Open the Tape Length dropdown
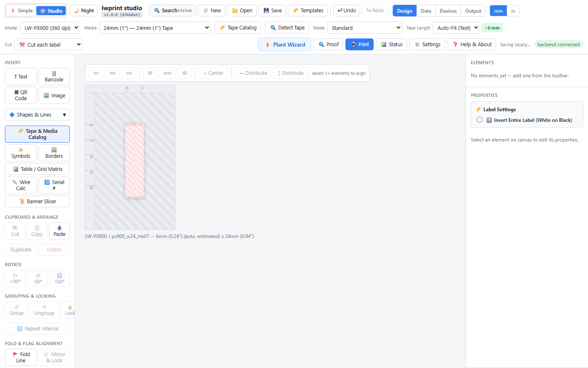This screenshot has height=368, width=588. (x=456, y=28)
